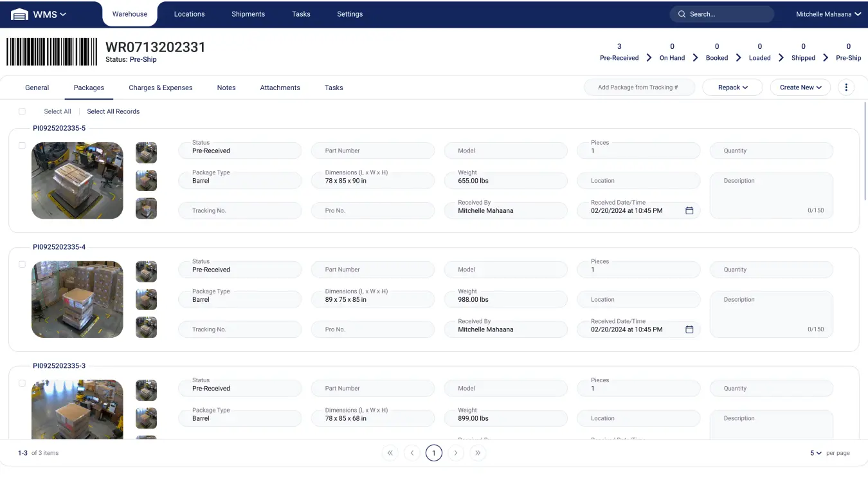Viewport: 868px width, 480px height.
Task: Click the Add Package from Tracking # field
Action: [x=638, y=88]
